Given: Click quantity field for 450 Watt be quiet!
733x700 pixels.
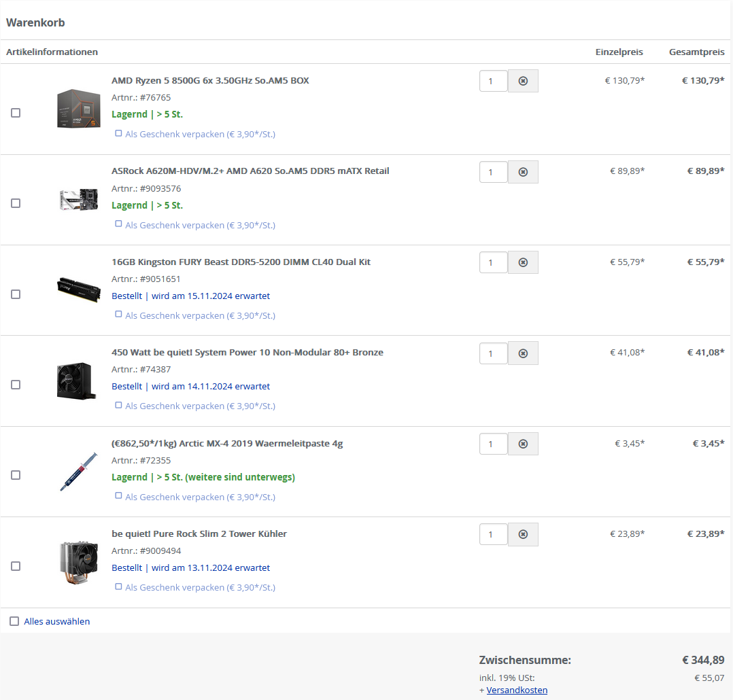Looking at the screenshot, I should tap(493, 353).
